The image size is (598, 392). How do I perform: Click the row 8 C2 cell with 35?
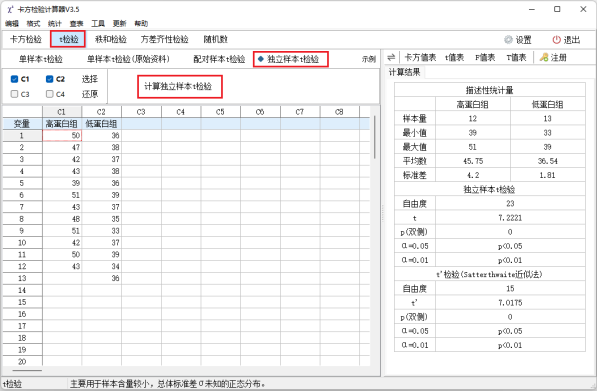[x=101, y=219]
